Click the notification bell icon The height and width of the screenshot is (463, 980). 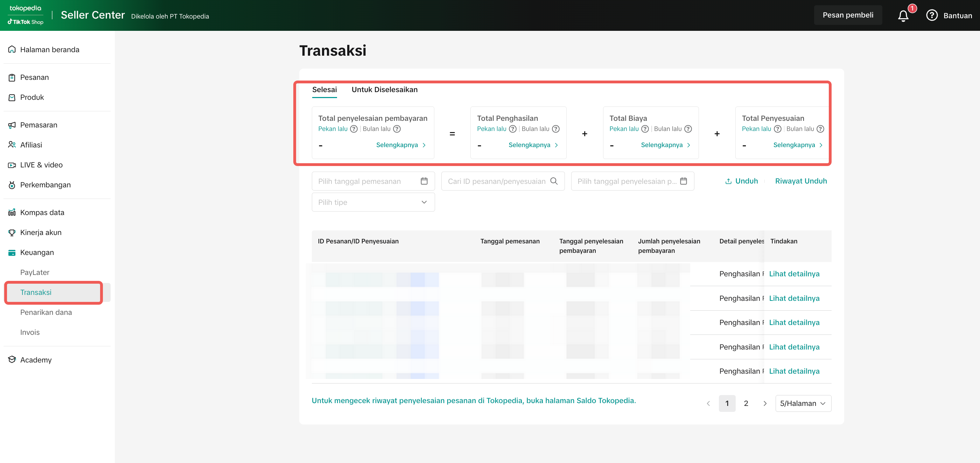[903, 16]
